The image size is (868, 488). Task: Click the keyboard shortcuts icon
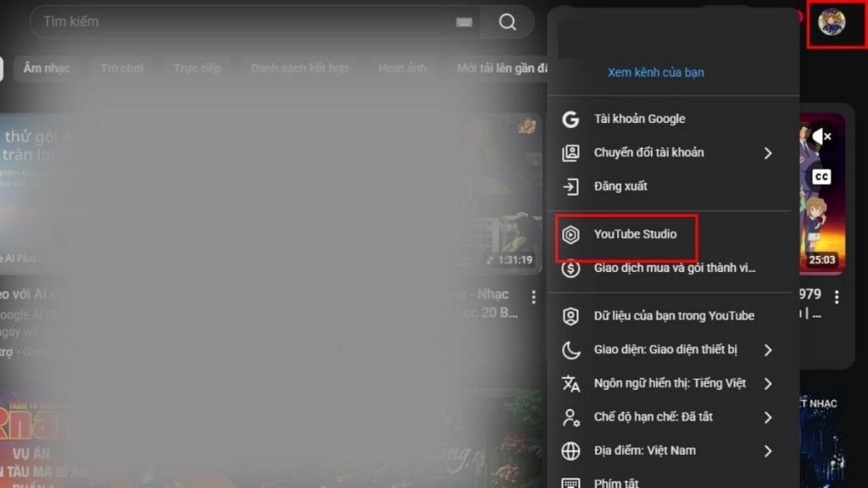click(570, 483)
